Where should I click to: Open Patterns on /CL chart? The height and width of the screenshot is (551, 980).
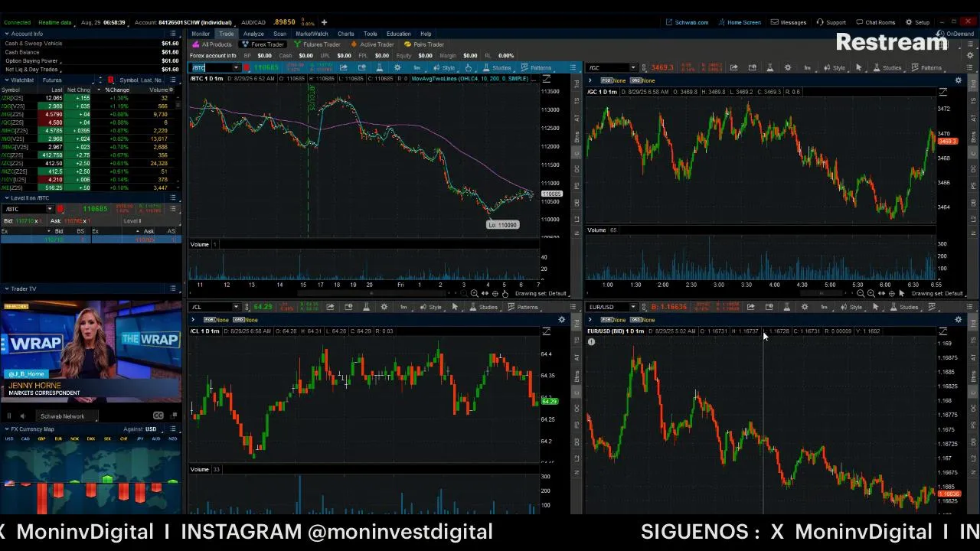click(x=524, y=307)
